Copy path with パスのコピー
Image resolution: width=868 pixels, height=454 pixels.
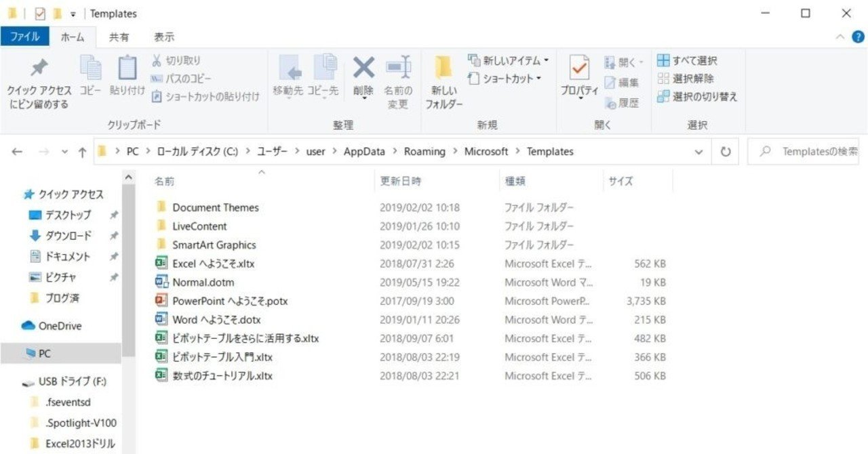[181, 79]
